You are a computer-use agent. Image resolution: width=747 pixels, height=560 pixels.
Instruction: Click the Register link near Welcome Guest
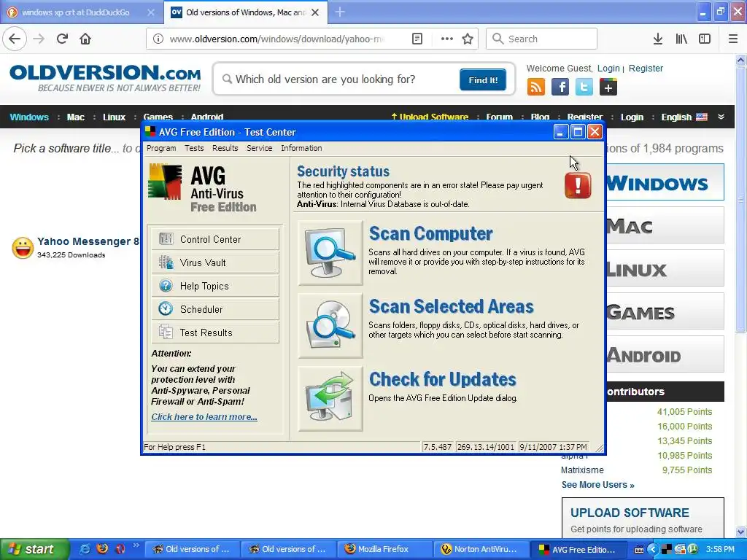click(x=646, y=68)
